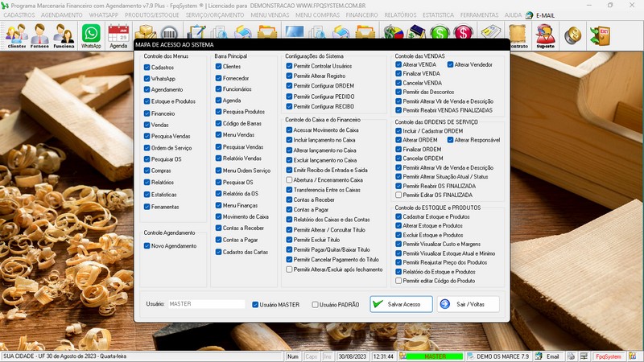Launch WhatsApp from the toolbar
The width and height of the screenshot is (644, 362).
coord(91,35)
